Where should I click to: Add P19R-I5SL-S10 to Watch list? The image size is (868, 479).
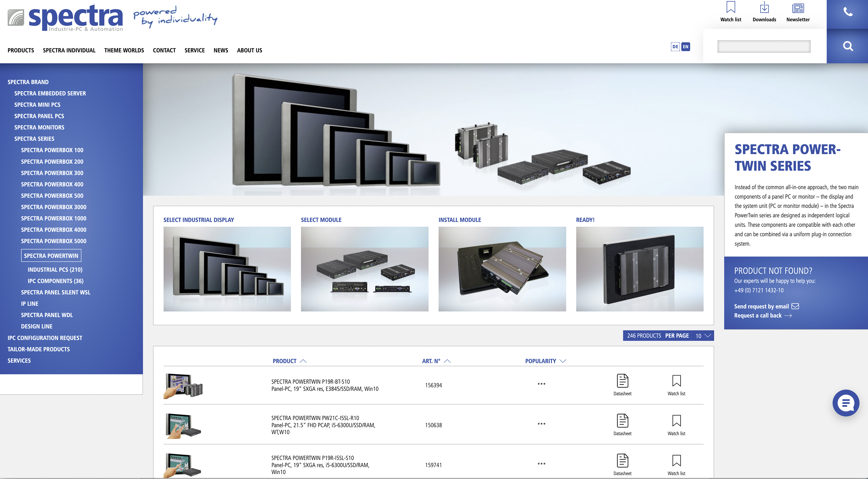[676, 461]
